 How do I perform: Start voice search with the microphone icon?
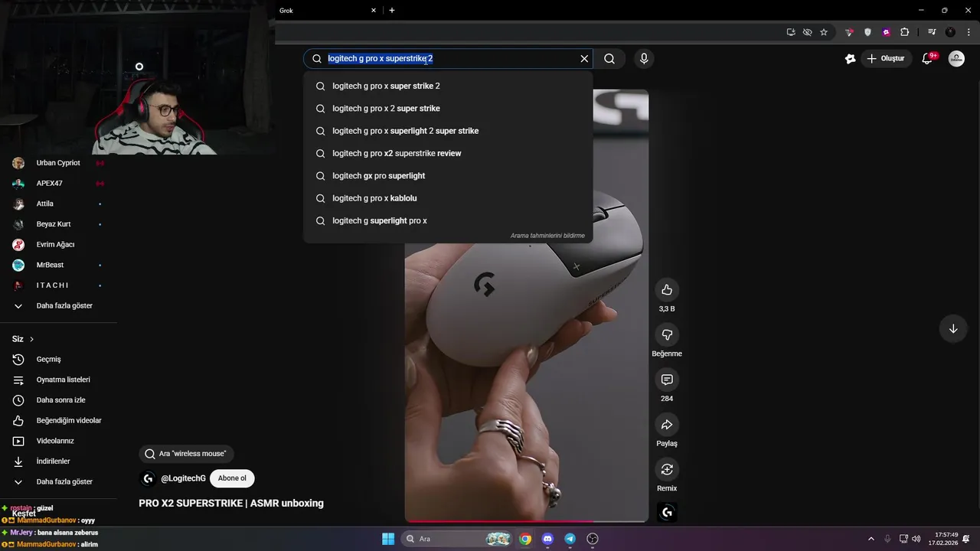pos(644,58)
